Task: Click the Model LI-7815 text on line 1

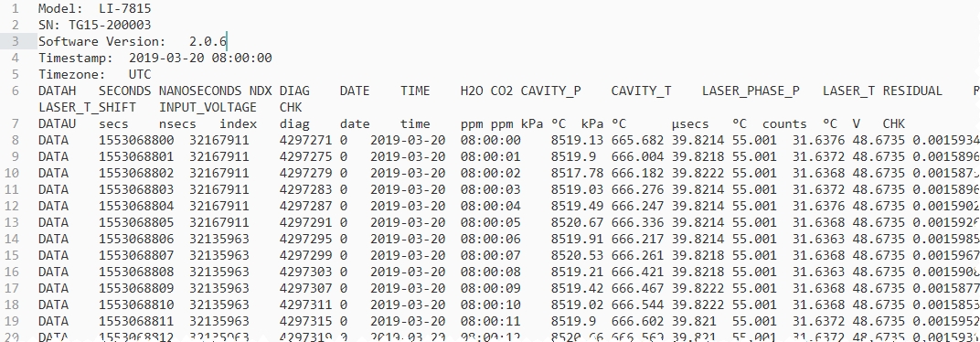Action: pyautogui.click(x=94, y=9)
